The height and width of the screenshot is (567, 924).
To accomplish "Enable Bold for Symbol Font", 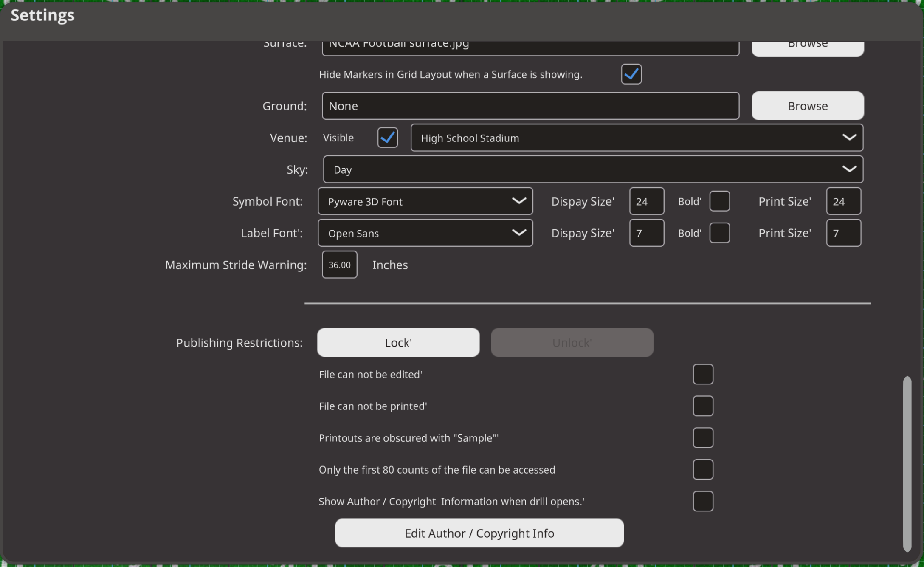I will 719,201.
